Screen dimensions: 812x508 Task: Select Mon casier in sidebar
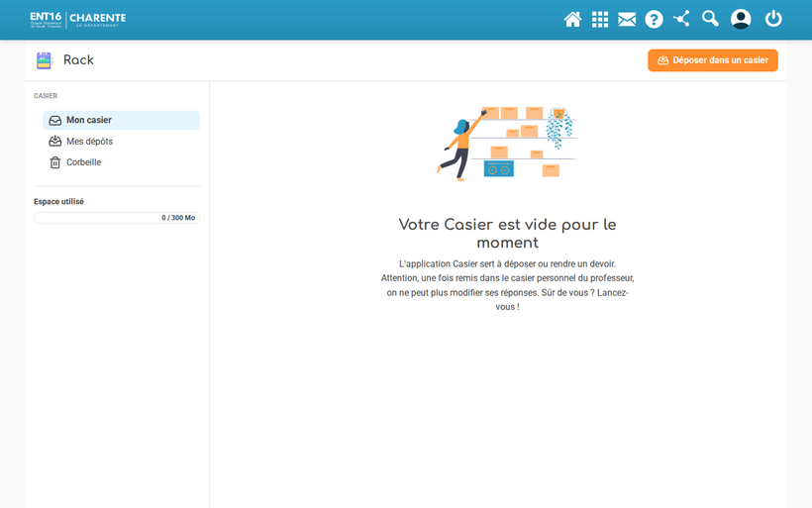(121, 120)
